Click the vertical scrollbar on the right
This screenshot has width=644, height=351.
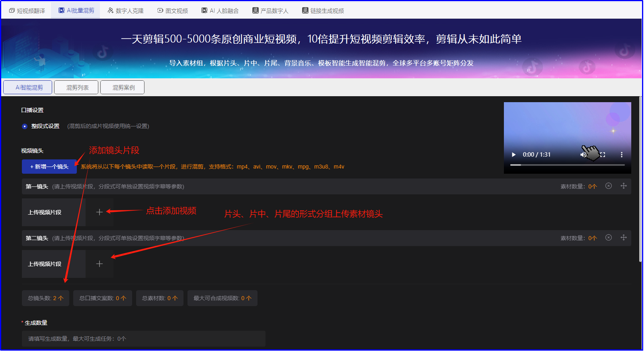point(640,179)
